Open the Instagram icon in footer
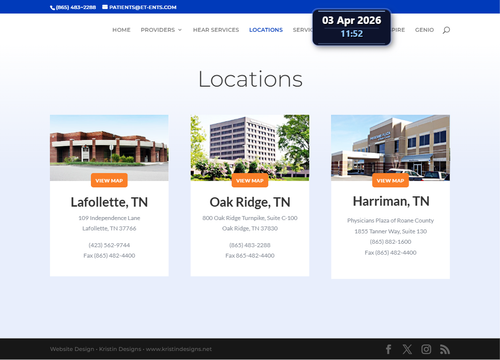Viewport: 500px width, 360px height. (426, 349)
